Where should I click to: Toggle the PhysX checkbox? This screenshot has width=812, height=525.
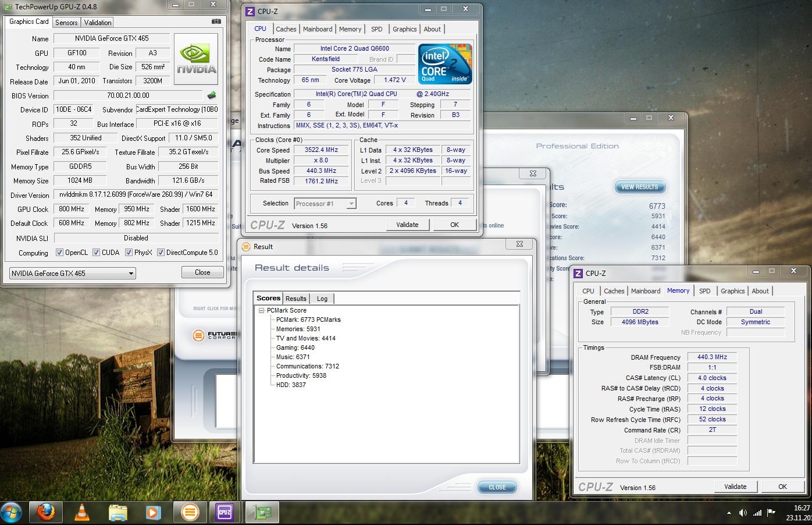pos(129,253)
